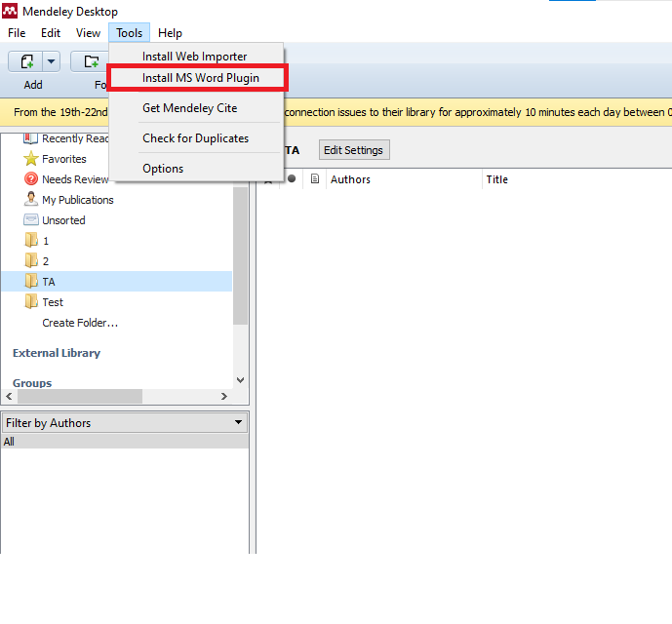Choose Install MS Word Plugin

click(201, 78)
